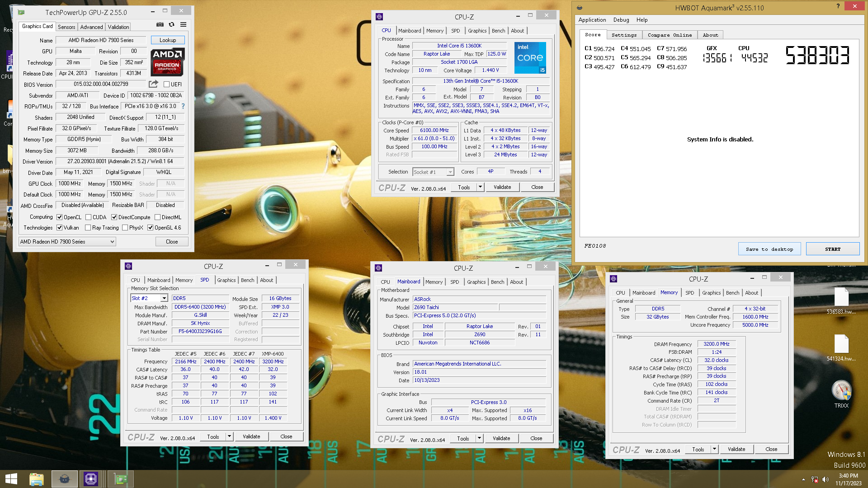
Task: Click the Part Number F5-6400J3239G16G value
Action: click(200, 331)
